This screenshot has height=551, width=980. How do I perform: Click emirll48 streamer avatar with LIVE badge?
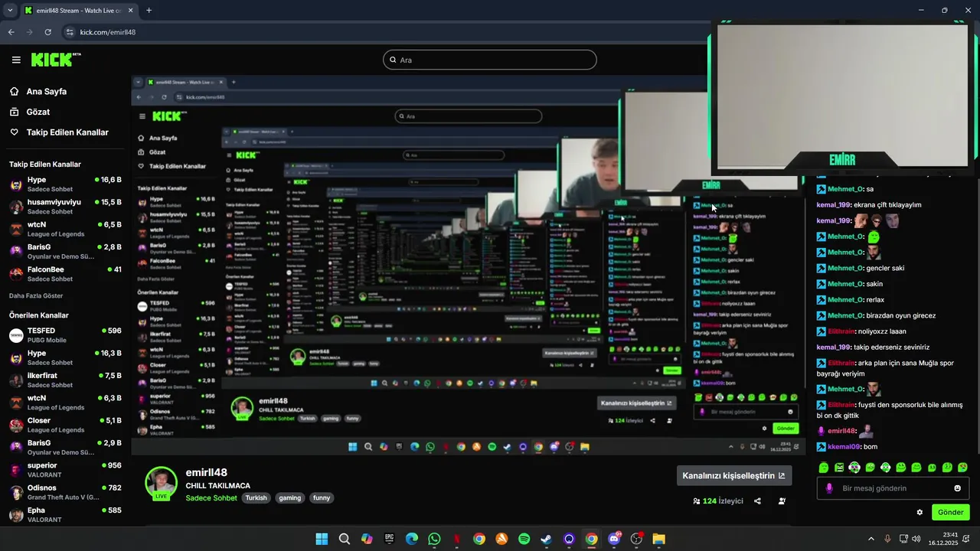coord(161,483)
